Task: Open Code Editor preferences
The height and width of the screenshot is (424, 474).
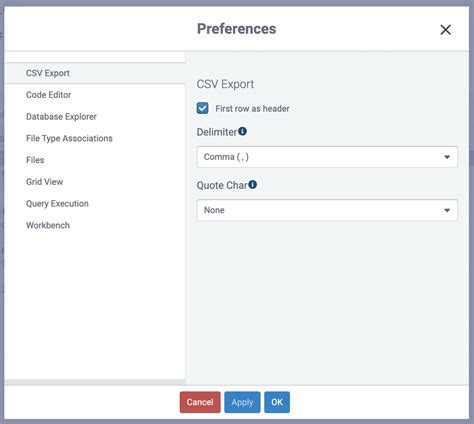Action: [x=95, y=95]
